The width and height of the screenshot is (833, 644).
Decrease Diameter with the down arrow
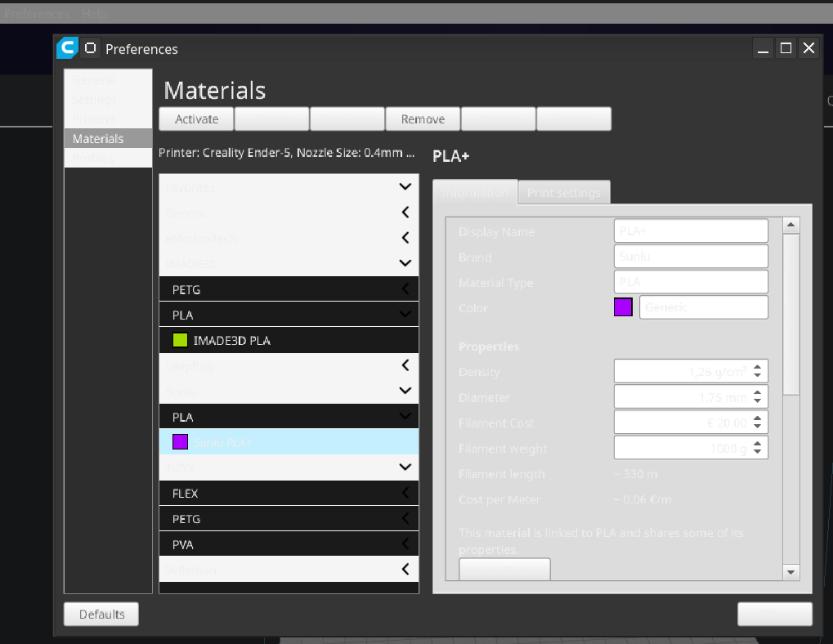point(758,401)
